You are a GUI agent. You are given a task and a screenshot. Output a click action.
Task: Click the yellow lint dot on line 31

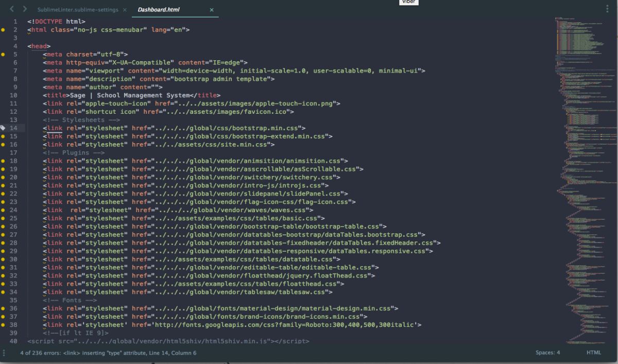click(3, 267)
